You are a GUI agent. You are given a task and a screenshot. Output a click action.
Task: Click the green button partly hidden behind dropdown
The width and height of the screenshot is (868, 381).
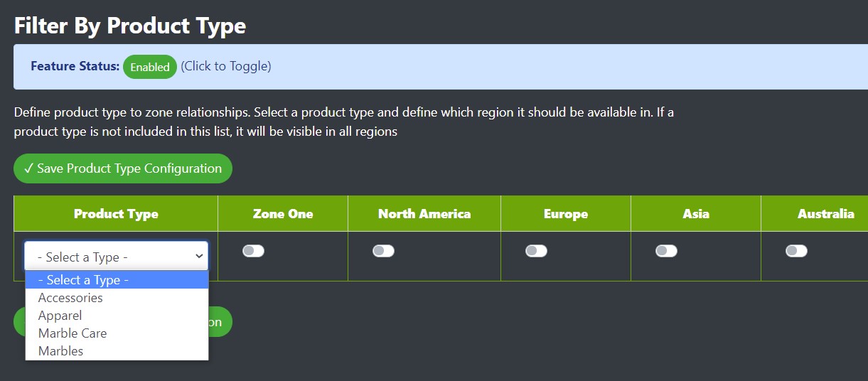pos(220,322)
